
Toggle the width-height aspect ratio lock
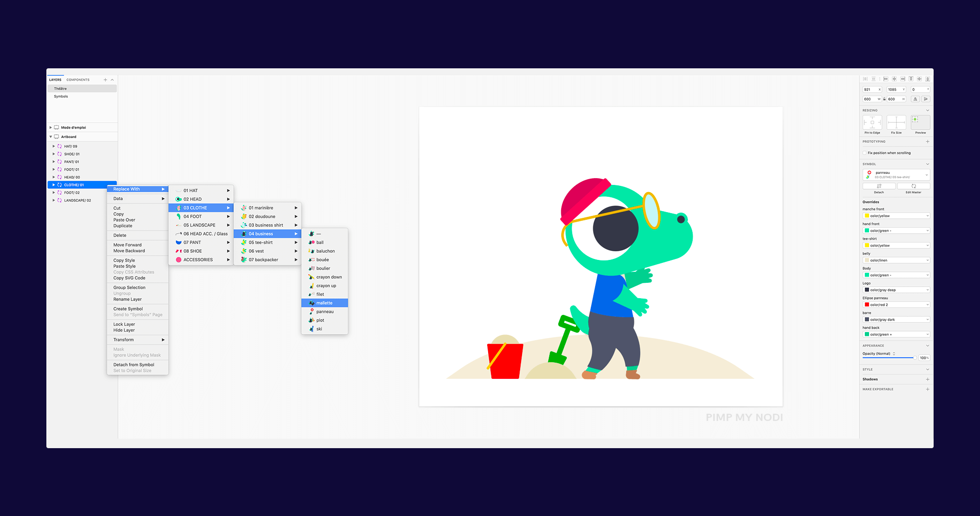click(x=884, y=99)
